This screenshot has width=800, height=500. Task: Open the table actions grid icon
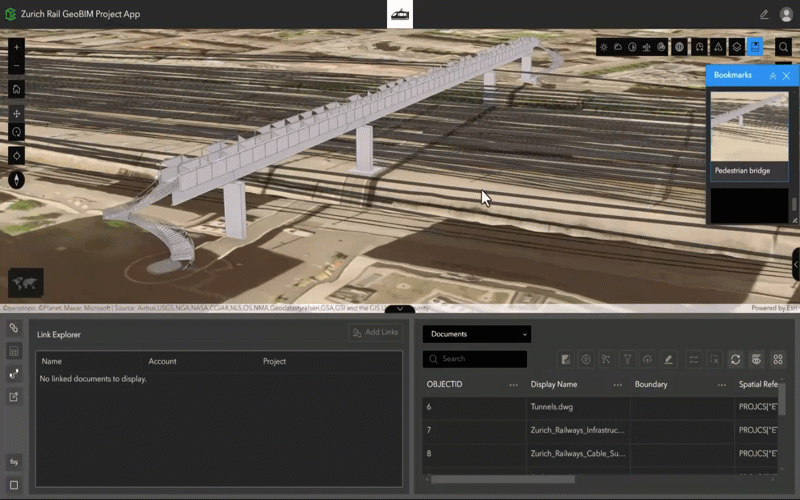[x=778, y=360]
